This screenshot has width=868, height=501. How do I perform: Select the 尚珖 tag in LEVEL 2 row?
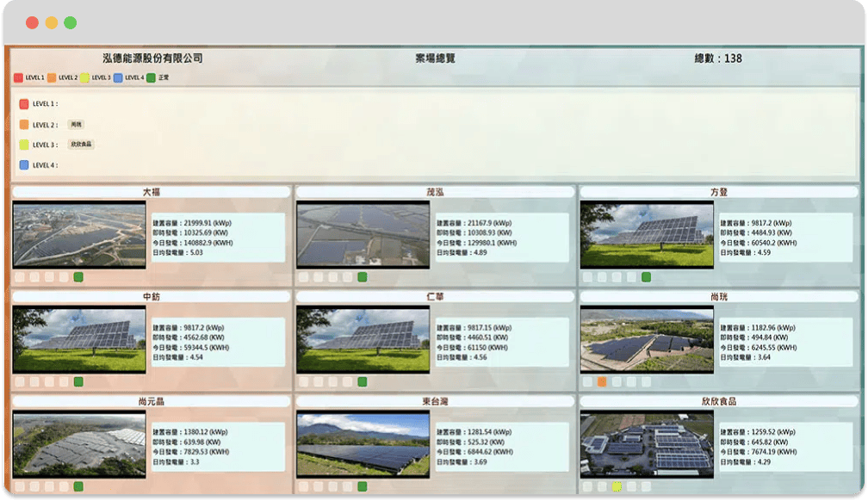tap(77, 125)
